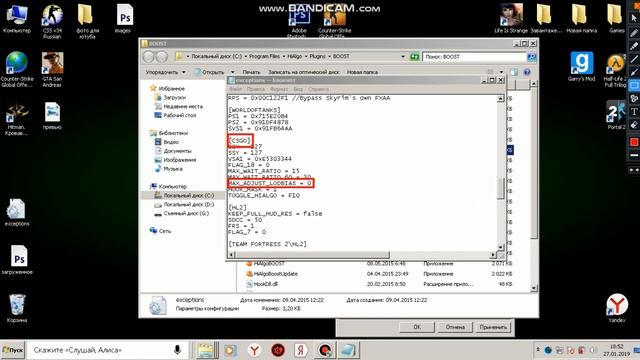Image resolution: width=640 pixels, height=360 pixels.
Task: Click the change view icon in Explorer toolbar
Action: (x=490, y=72)
